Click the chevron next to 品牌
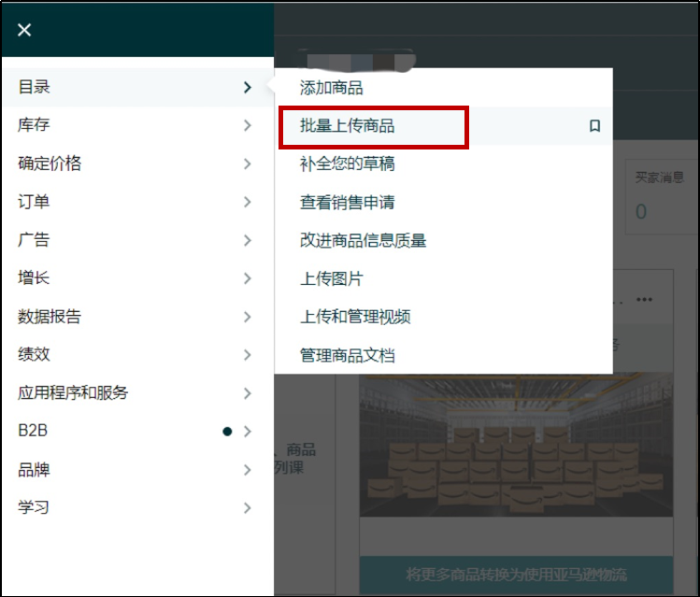 point(247,470)
